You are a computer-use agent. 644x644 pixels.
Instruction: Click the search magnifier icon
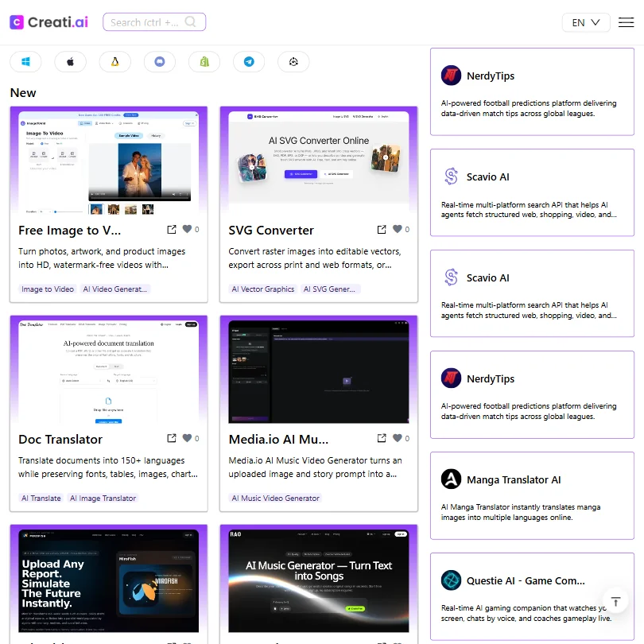pyautogui.click(x=190, y=21)
